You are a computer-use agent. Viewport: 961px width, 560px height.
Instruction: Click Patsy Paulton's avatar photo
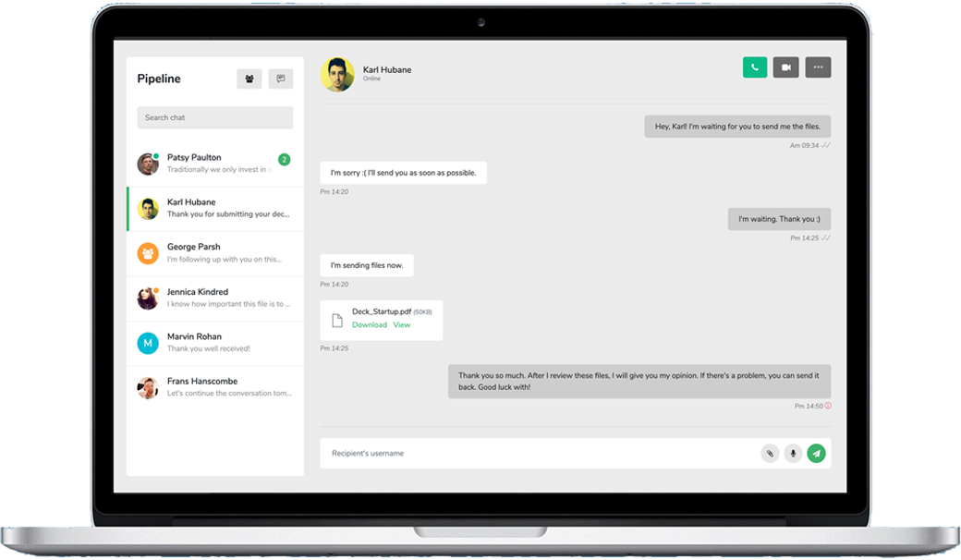pyautogui.click(x=148, y=164)
